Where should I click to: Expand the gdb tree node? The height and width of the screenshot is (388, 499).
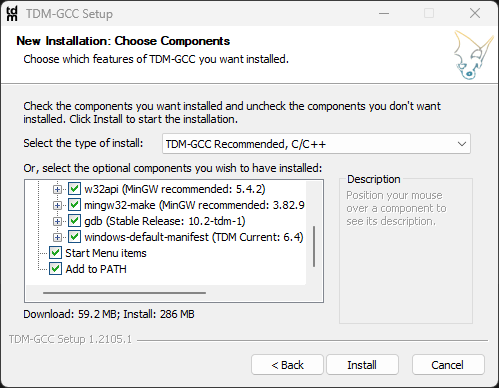(57, 221)
